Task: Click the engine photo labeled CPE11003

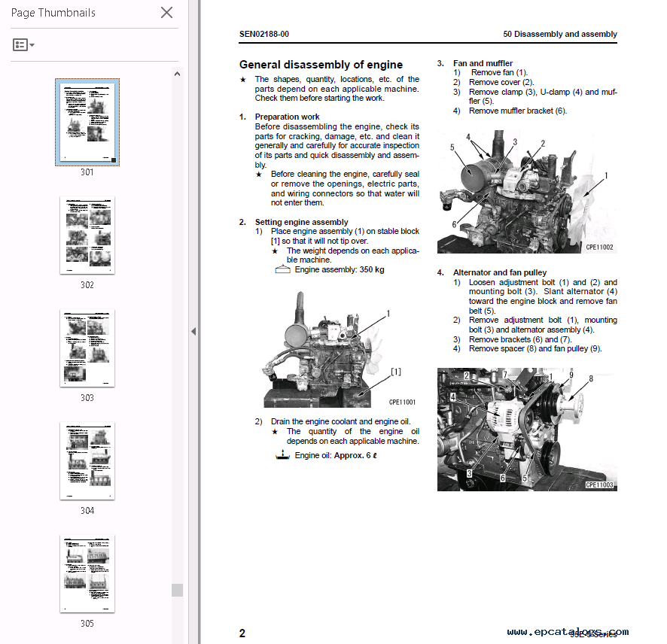Action: [527, 430]
